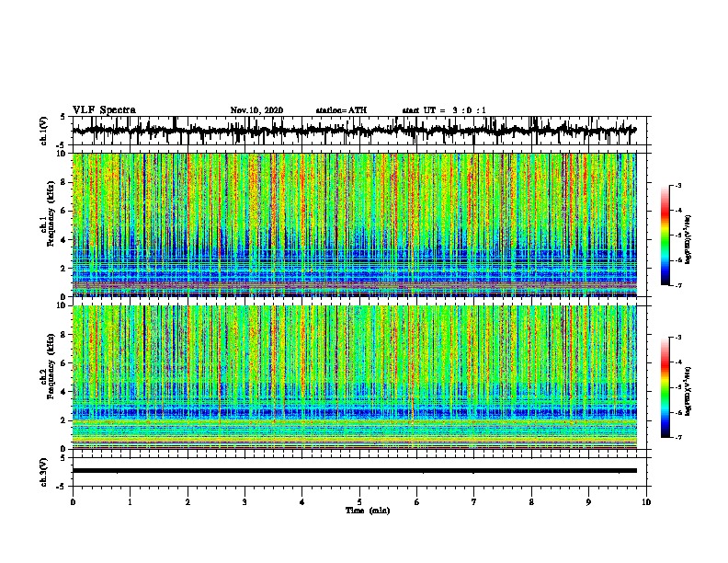Click time axis tick label '5'
This screenshot has height=563, width=728.
359,502
